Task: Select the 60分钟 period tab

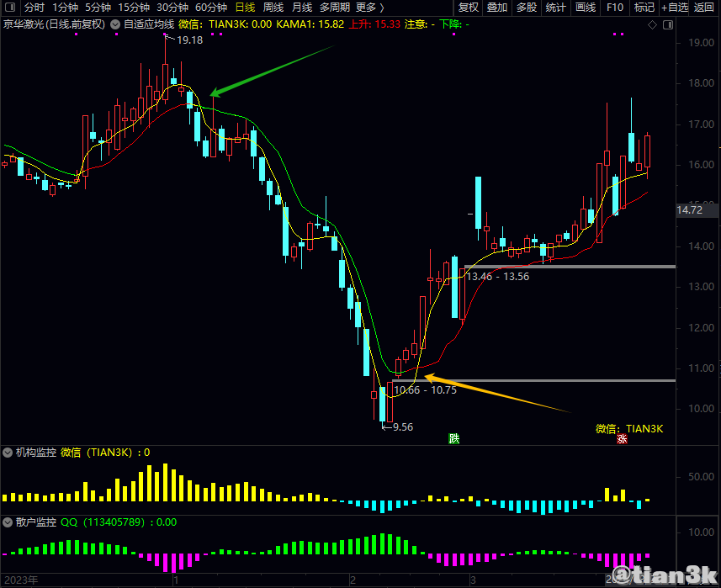Action: 211,8
